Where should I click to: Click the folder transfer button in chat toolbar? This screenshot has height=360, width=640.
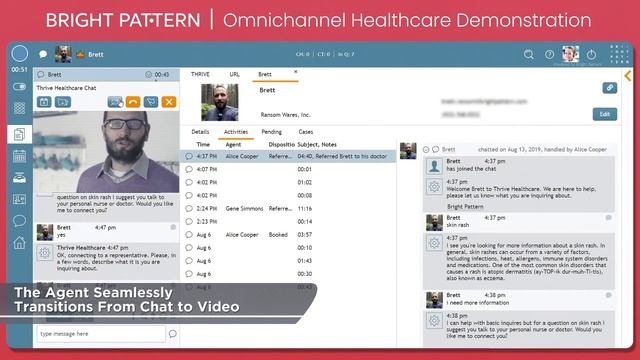[63, 102]
